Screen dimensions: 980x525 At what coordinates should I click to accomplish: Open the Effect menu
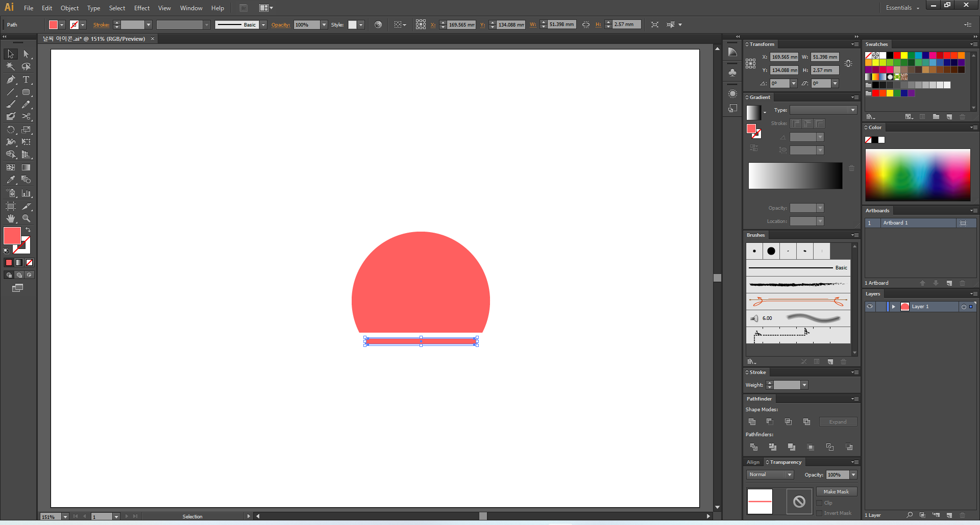click(142, 8)
